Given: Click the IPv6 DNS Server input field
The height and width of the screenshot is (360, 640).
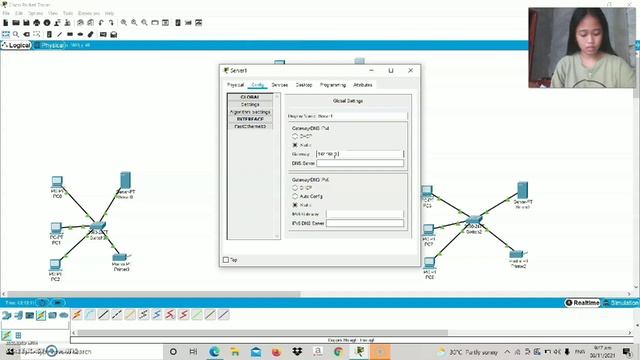Looking at the screenshot, I should pos(364,223).
